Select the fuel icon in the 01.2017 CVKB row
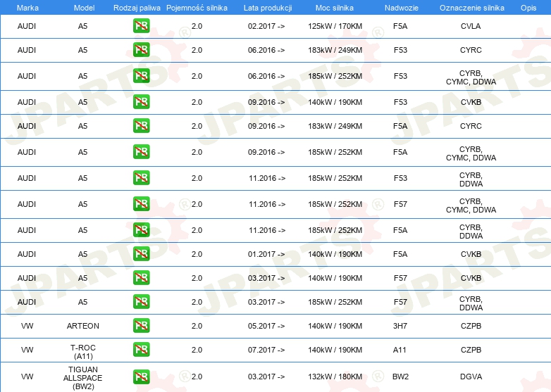Screen dimensions: 551x392 point(141,254)
